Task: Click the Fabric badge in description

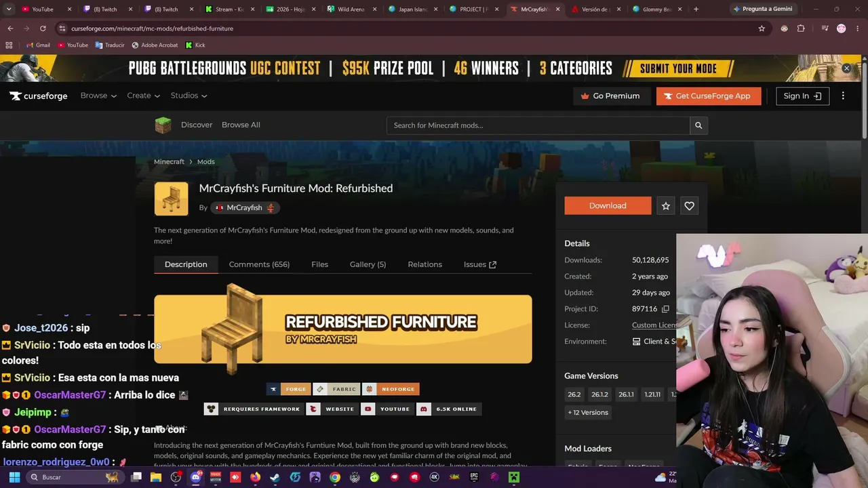Action: (337, 389)
